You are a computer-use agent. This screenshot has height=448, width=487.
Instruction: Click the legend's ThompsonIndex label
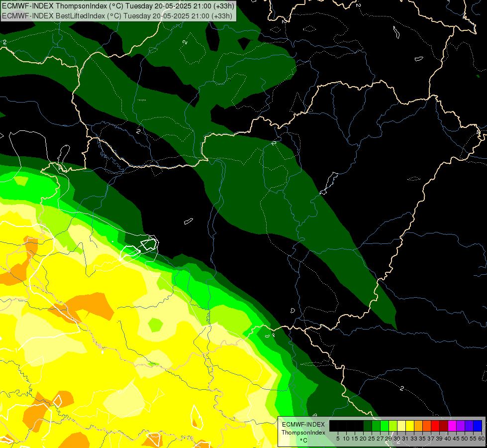[303, 433]
